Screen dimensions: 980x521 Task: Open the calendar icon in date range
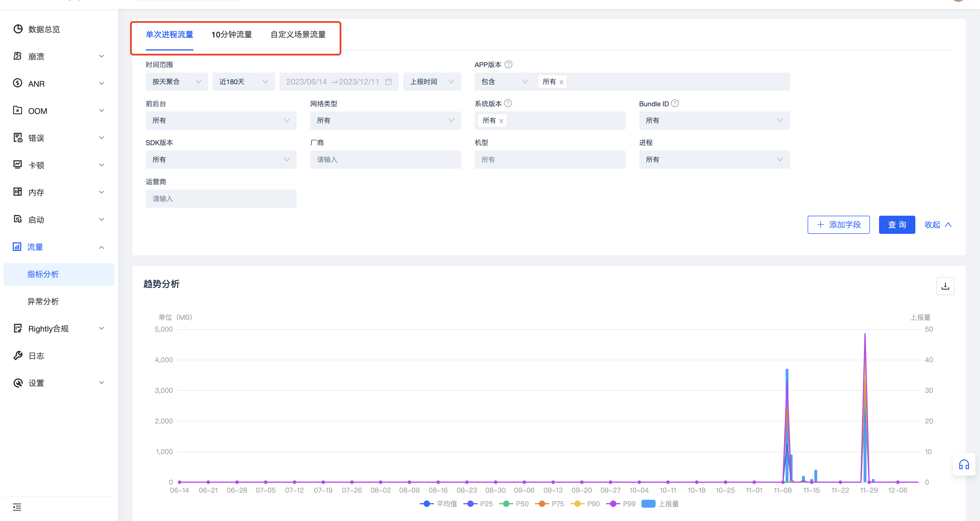click(388, 82)
